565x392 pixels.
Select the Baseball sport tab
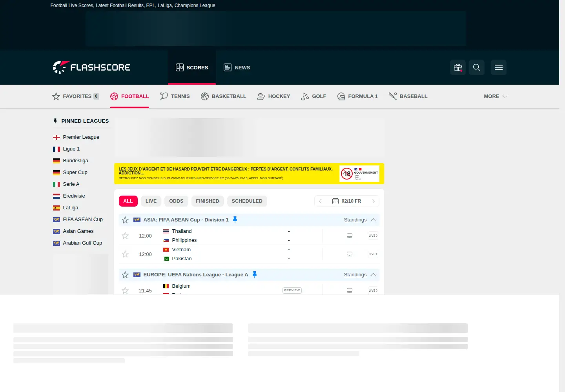pos(408,96)
